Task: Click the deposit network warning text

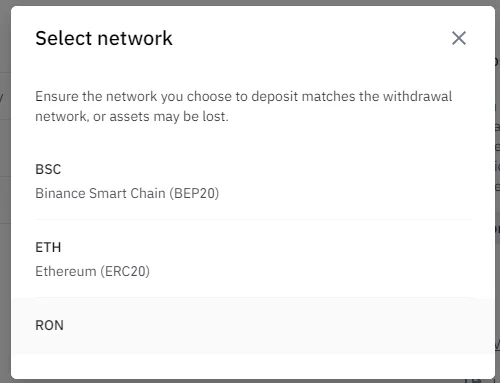Action: click(244, 106)
